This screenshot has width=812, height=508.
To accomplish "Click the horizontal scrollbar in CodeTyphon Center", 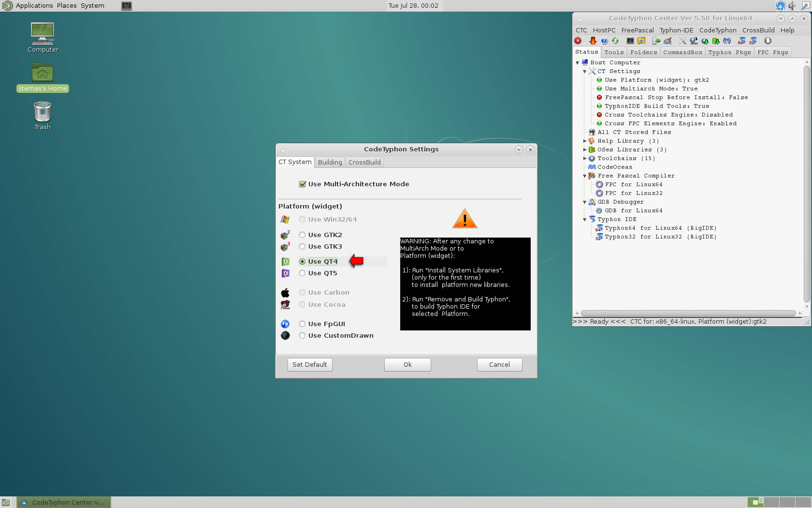I will 688,313.
